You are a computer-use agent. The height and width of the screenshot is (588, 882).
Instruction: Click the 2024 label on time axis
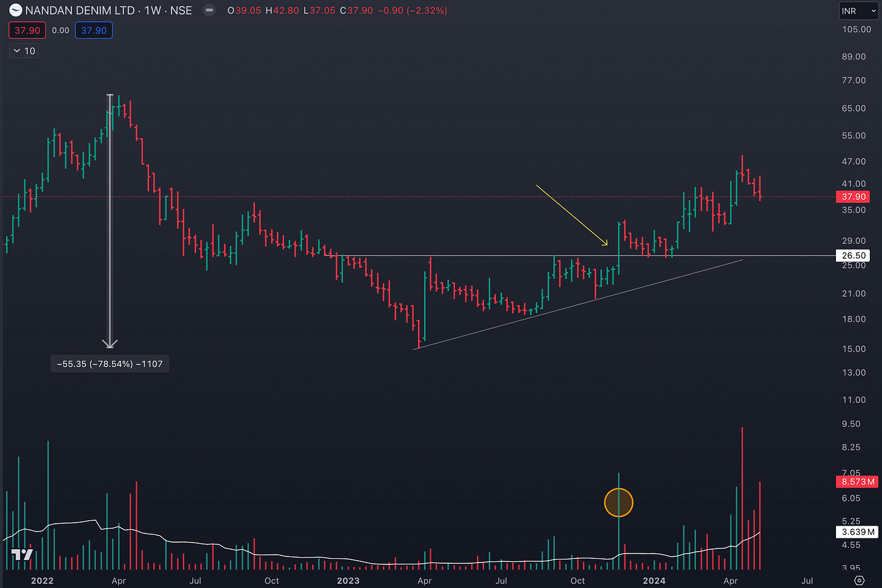(654, 580)
